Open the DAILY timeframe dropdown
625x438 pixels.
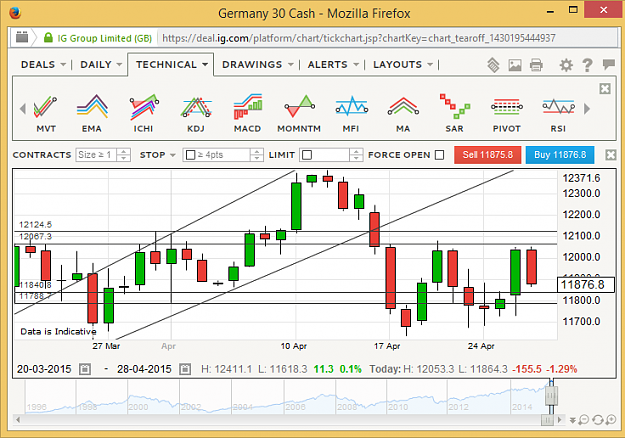tap(101, 65)
